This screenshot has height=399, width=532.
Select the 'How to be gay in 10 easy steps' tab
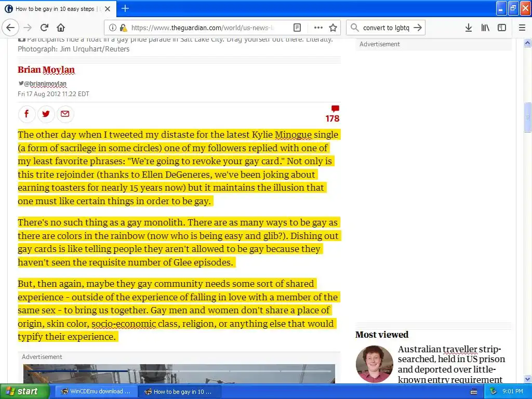click(58, 9)
